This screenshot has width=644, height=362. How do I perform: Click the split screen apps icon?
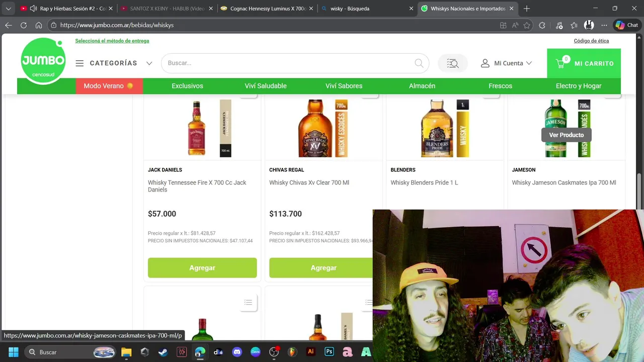pos(503,25)
